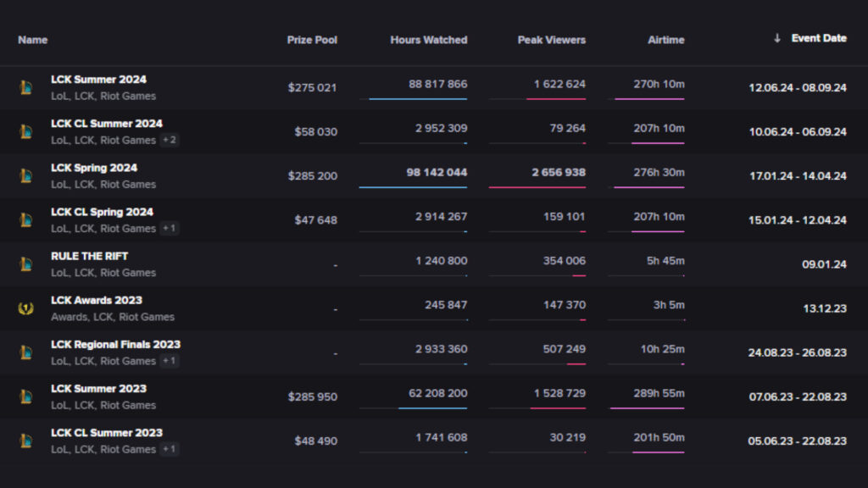Click the RULE THE RIFT event icon
This screenshot has width=868, height=488.
(25, 263)
